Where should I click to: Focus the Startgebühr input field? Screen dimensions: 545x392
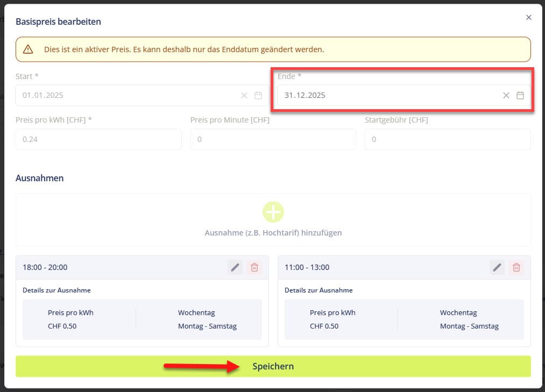(x=447, y=139)
